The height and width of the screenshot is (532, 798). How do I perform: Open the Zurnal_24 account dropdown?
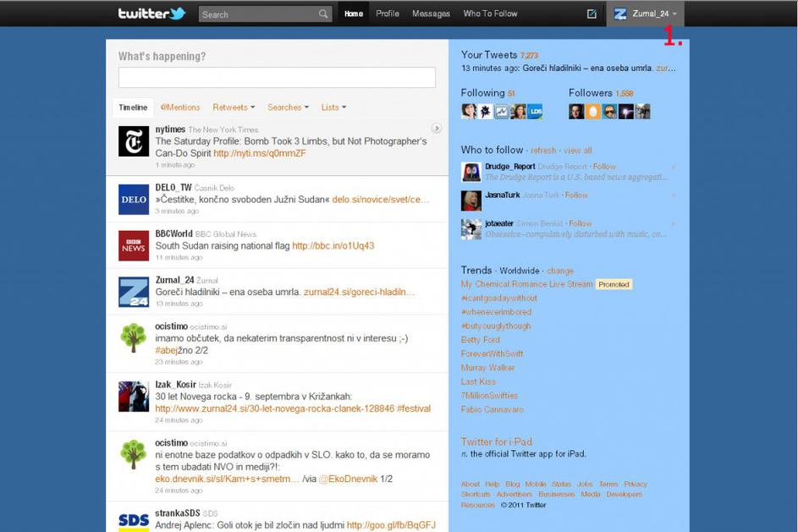click(647, 14)
